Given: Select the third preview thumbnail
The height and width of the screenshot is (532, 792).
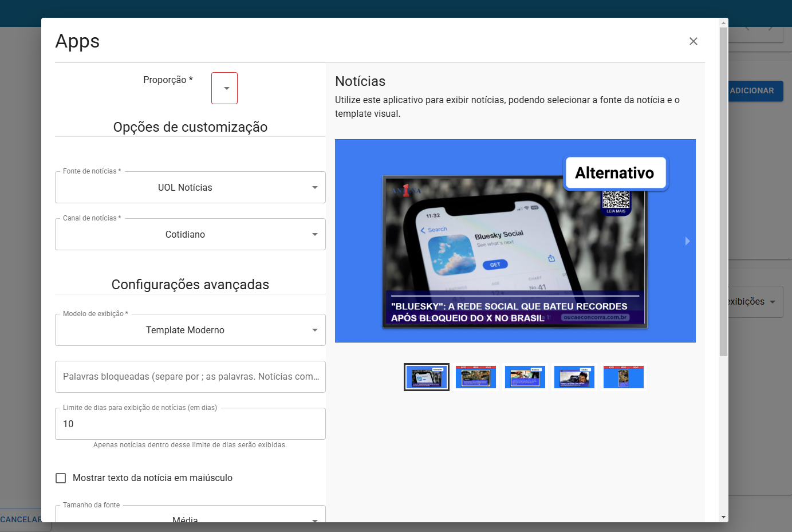Looking at the screenshot, I should [525, 377].
